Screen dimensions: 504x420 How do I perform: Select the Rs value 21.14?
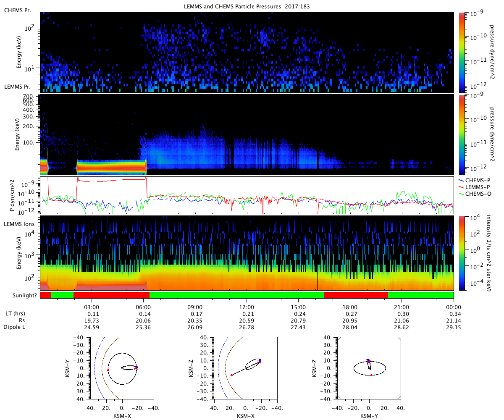[x=454, y=320]
